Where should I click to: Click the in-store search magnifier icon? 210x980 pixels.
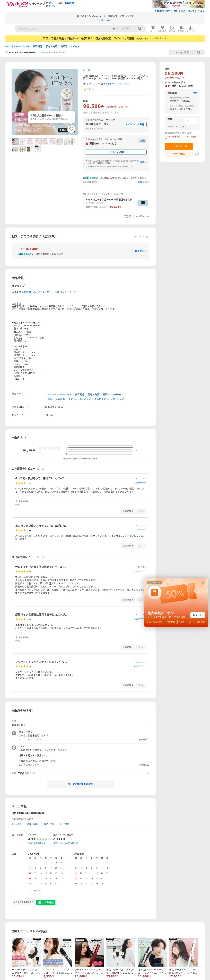pos(199,52)
